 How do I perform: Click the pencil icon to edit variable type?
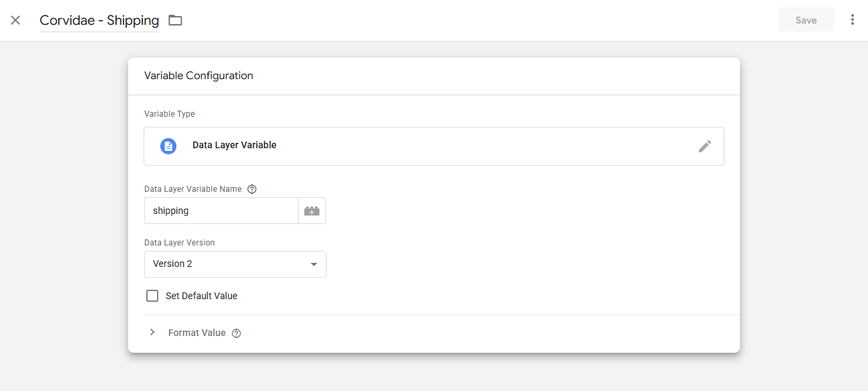point(705,146)
